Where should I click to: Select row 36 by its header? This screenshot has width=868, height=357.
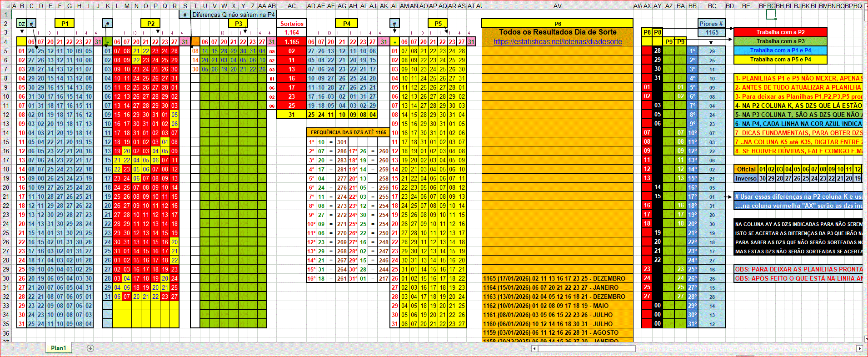[6, 333]
